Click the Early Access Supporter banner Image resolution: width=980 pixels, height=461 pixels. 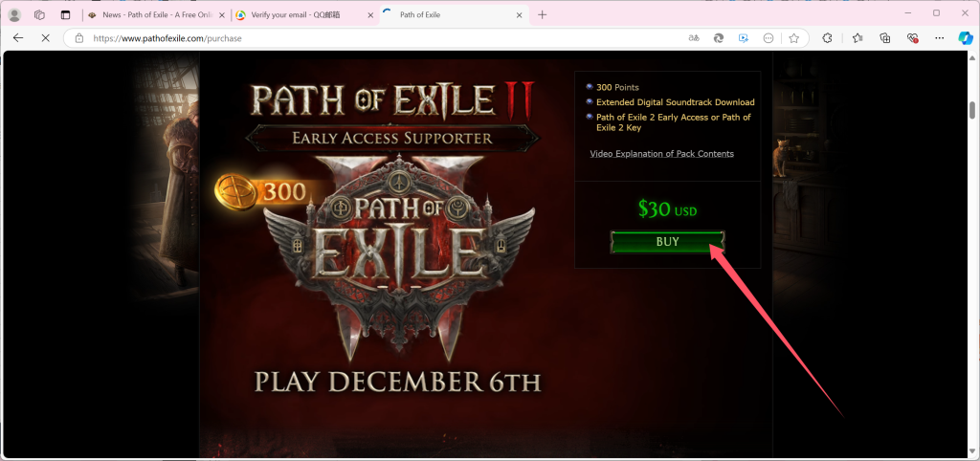click(x=391, y=138)
